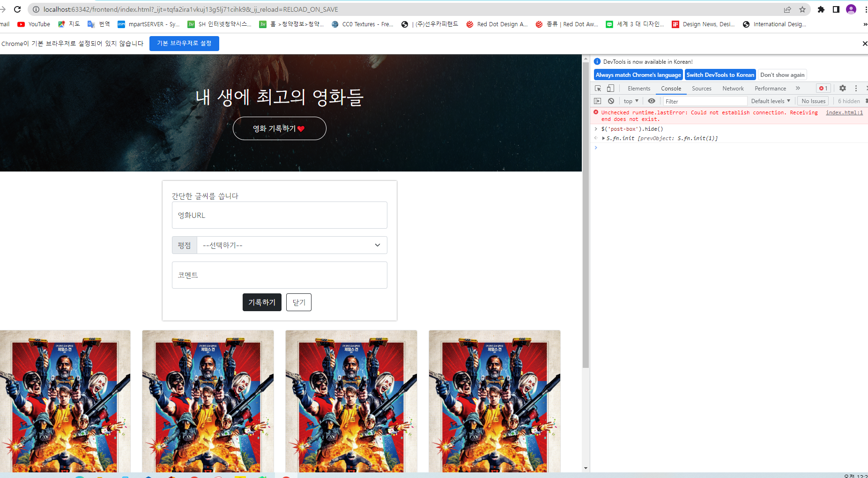Click the 영화 기록하기 button

point(279,128)
